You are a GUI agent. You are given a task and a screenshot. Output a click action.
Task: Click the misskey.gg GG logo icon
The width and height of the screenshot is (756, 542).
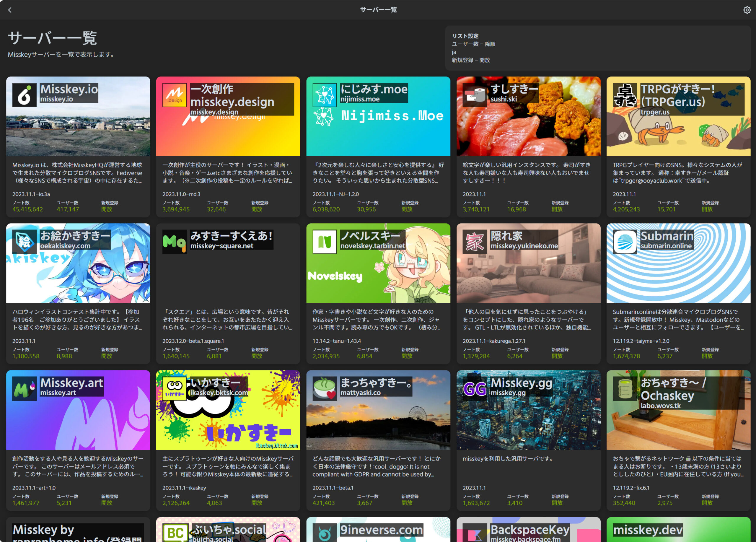[475, 389]
